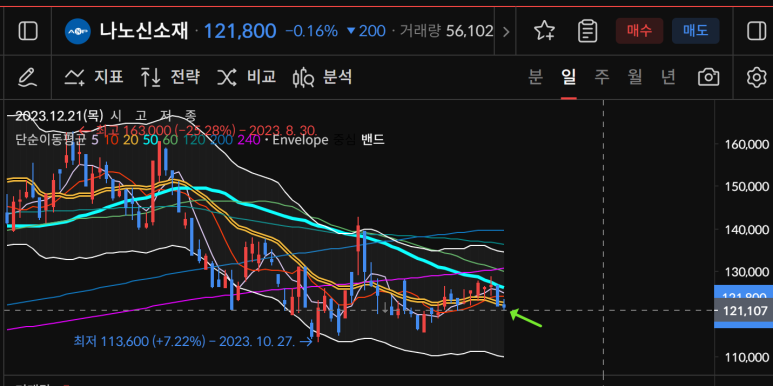Switch to the 월 monthly chart tab
This screenshot has height=386, width=773.
(635, 77)
